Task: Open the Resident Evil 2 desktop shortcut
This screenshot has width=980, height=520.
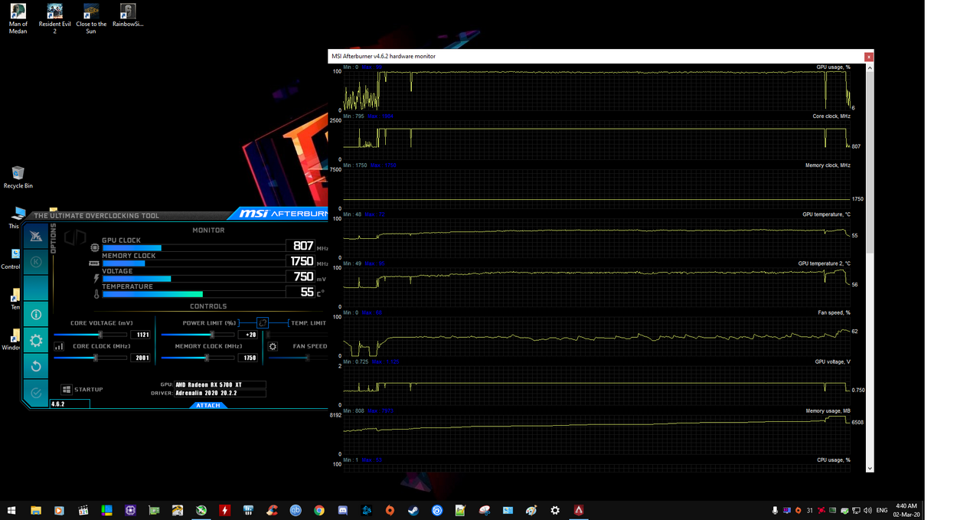Action: tap(54, 18)
